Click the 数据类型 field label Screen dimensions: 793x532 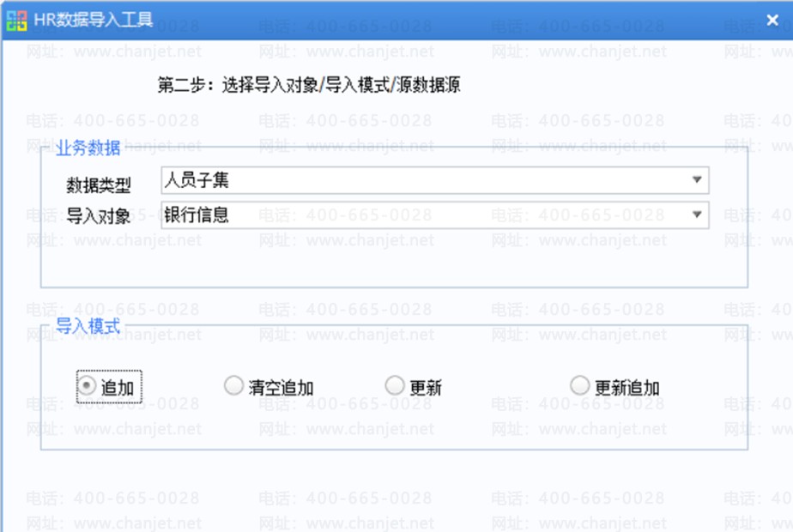99,184
